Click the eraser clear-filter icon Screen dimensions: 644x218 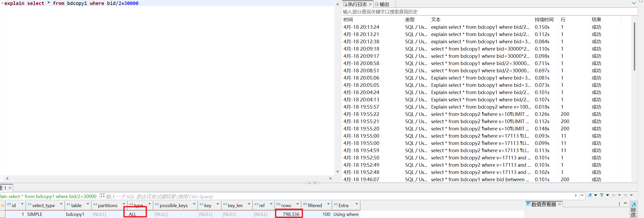[590, 195]
